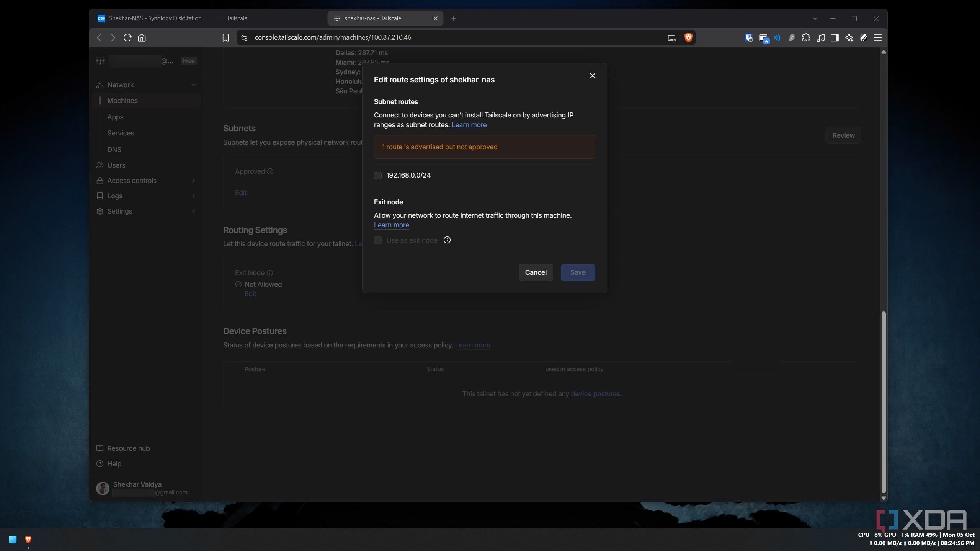The height and width of the screenshot is (551, 980).
Task: Open a new browser tab
Action: click(454, 18)
